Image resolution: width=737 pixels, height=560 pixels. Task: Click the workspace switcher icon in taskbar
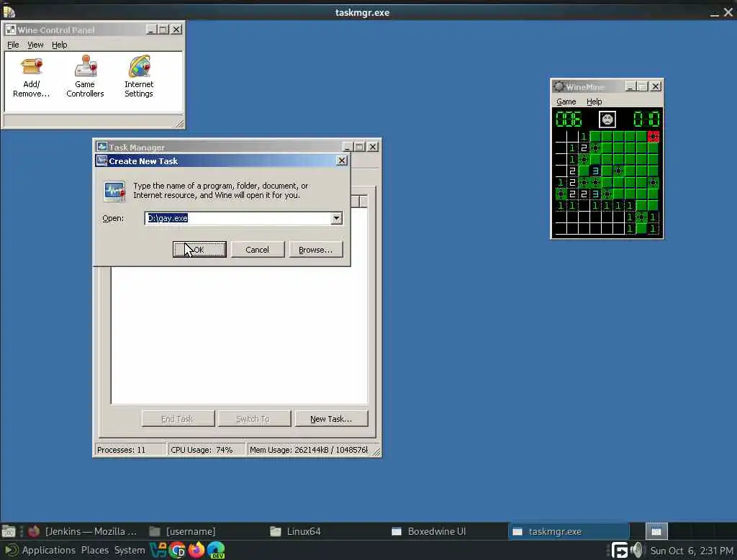pos(656,531)
